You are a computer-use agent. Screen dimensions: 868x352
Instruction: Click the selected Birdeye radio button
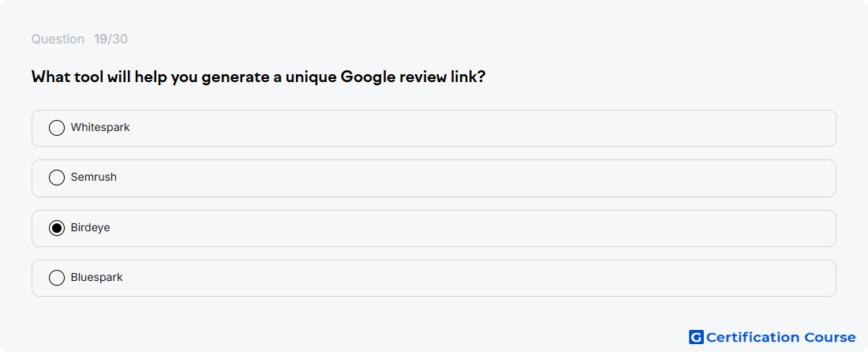[57, 228]
